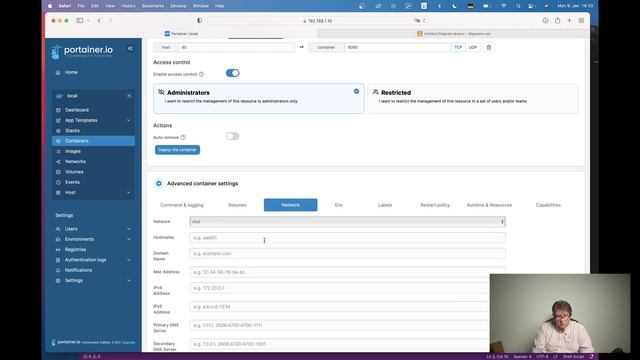The image size is (640, 360).
Task: Switch to Runtime & Resources tab
Action: pyautogui.click(x=489, y=205)
